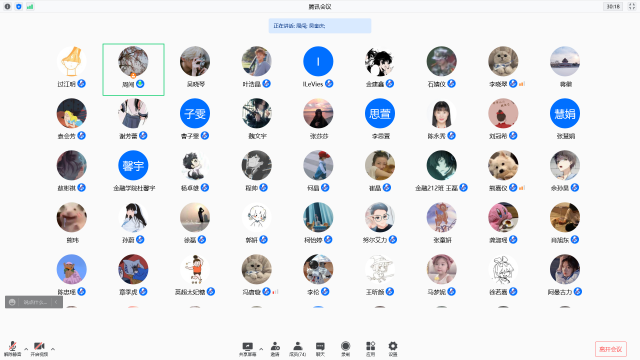Click the 金融212班 participant name label
The width and height of the screenshot is (640, 360).
tap(436, 188)
